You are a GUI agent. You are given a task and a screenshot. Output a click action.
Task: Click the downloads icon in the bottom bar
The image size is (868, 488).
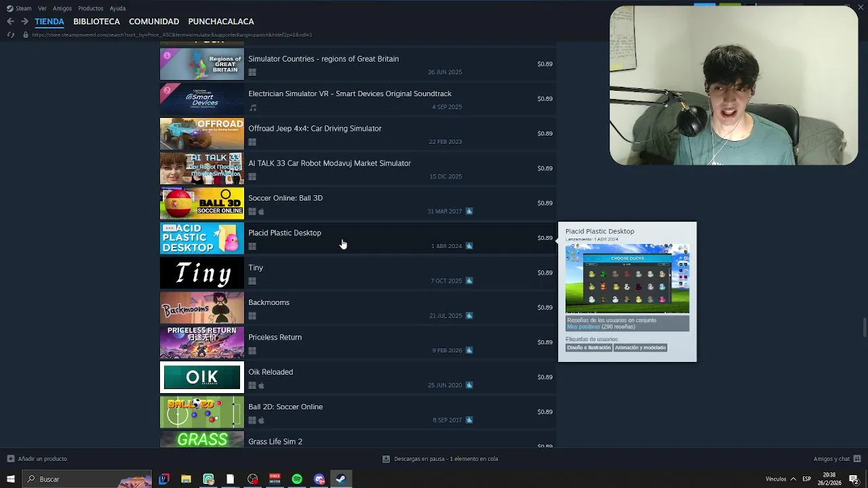tap(386, 459)
